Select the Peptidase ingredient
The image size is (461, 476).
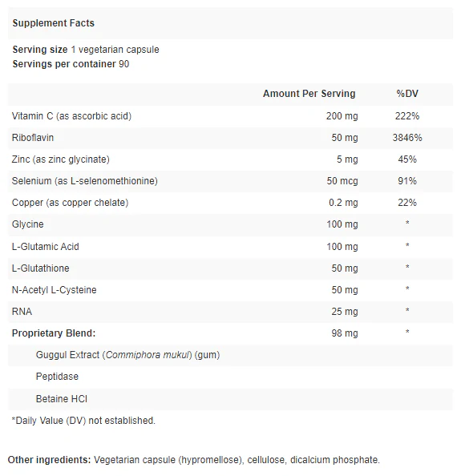[x=57, y=377]
